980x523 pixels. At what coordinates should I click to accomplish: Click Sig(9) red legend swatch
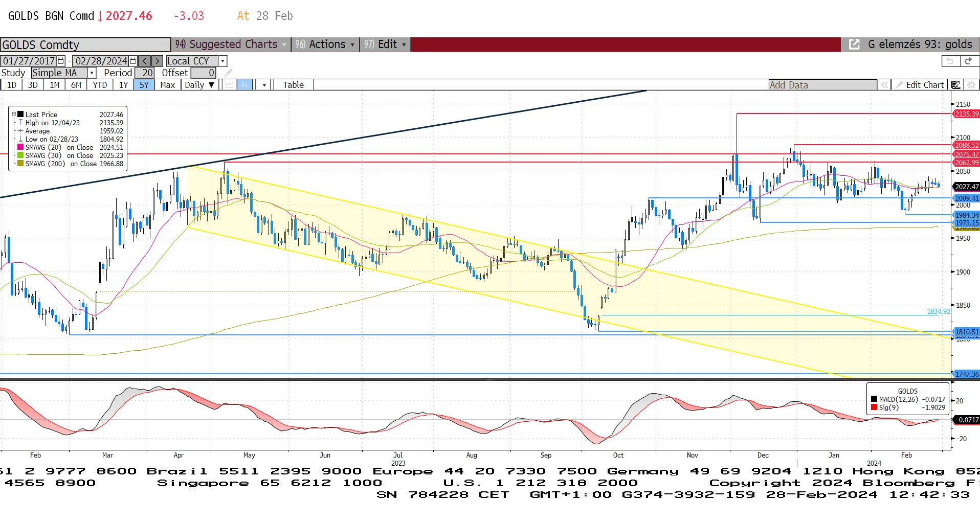[874, 407]
